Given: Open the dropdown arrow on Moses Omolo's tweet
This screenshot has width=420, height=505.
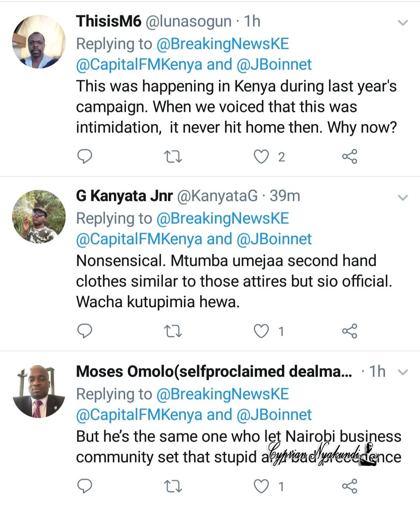Looking at the screenshot, I should (403, 372).
